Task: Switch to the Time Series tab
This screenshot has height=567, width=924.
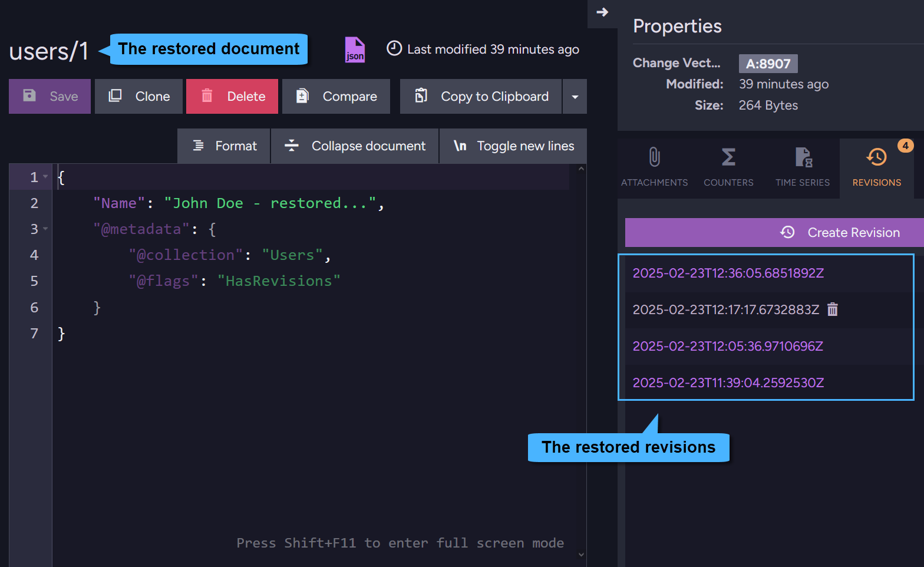Action: [803, 168]
